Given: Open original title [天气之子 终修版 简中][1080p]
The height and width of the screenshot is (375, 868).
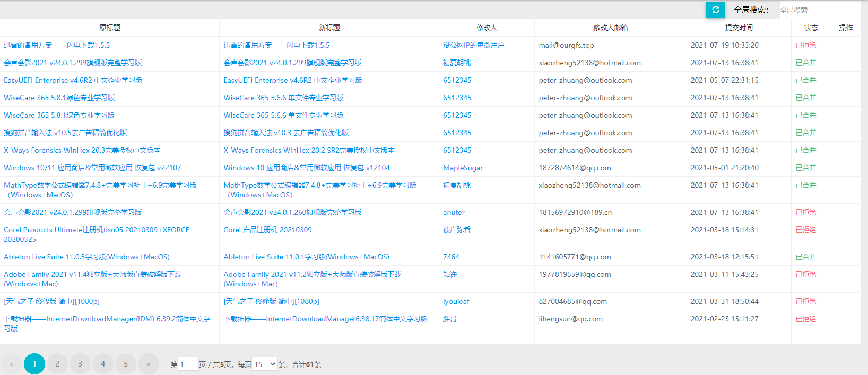Looking at the screenshot, I should coord(51,301).
